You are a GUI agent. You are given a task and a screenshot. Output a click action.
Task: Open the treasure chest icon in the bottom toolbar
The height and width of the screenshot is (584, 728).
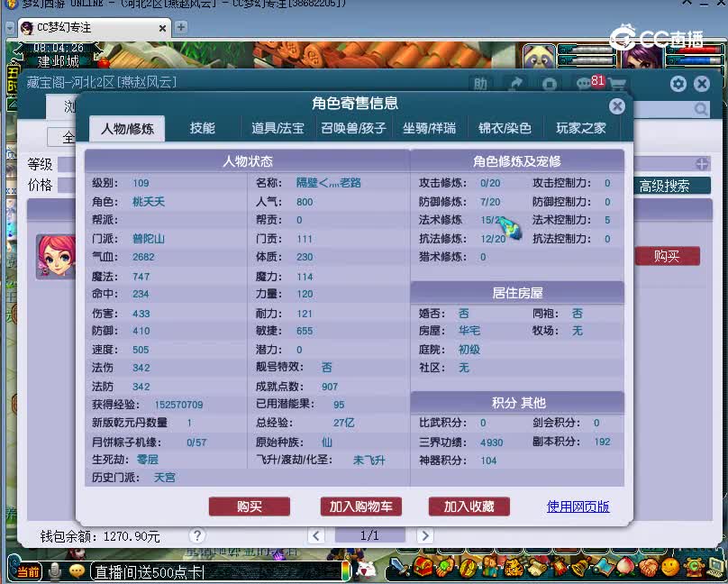(423, 566)
